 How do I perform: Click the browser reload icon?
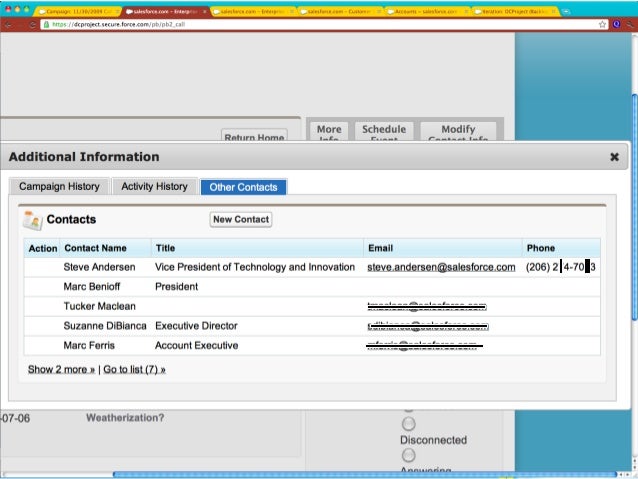pos(33,25)
